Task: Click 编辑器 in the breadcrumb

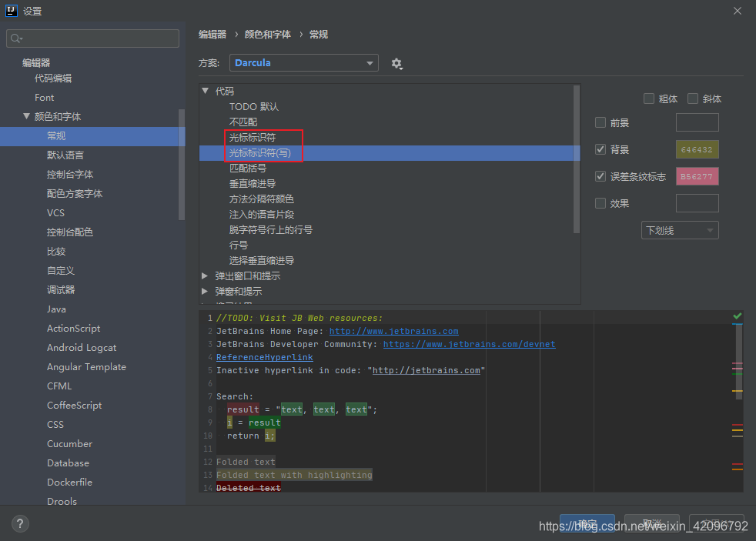Action: [x=212, y=34]
